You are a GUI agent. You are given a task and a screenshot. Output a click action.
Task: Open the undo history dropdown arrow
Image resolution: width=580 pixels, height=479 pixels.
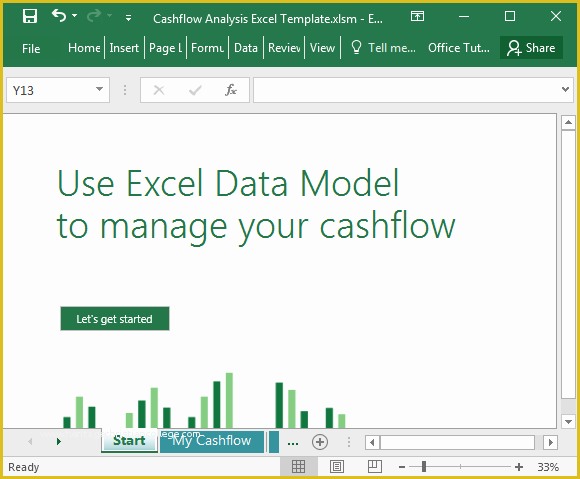tap(74, 16)
